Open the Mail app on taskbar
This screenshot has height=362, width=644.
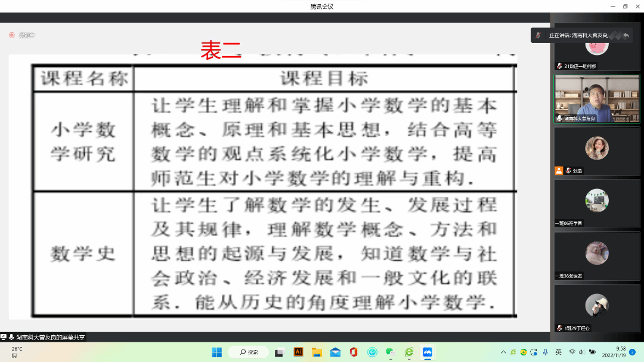point(335,352)
